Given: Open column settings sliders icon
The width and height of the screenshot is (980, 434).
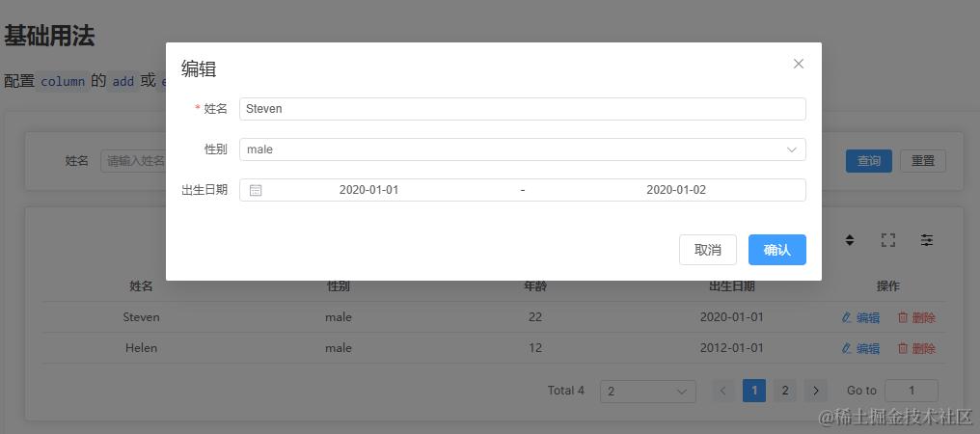Looking at the screenshot, I should point(927,240).
